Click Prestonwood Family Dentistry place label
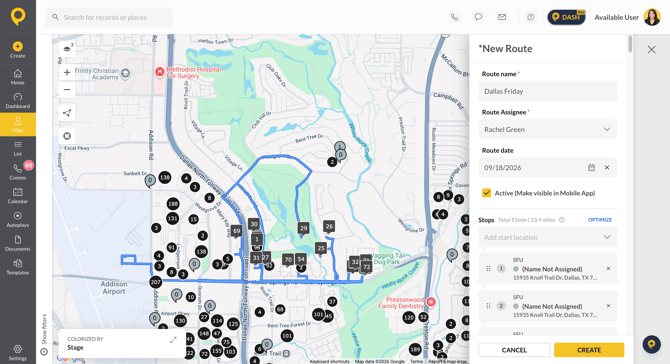Image resolution: width=670 pixels, height=364 pixels. point(401,302)
